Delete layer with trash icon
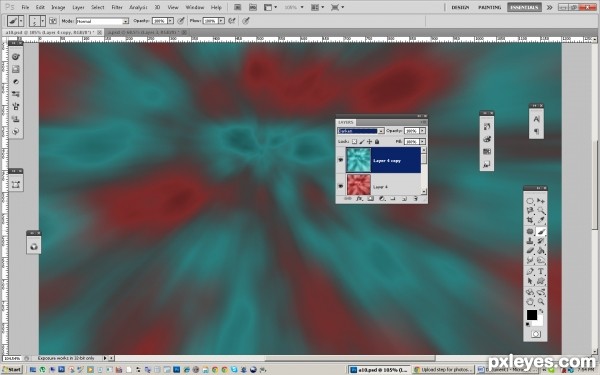The width and height of the screenshot is (600, 375). (415, 199)
